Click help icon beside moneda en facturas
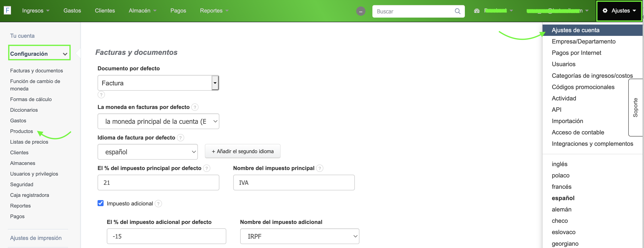The image size is (644, 248). tap(195, 107)
